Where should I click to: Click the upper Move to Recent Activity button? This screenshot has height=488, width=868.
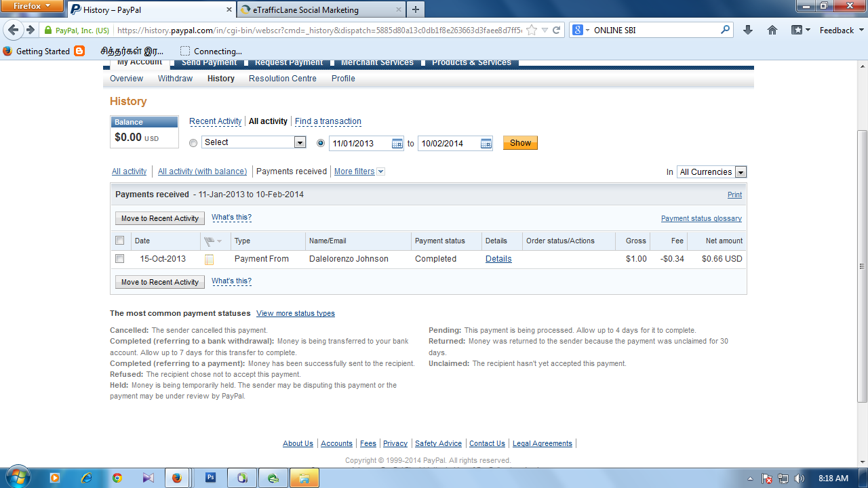coord(160,218)
